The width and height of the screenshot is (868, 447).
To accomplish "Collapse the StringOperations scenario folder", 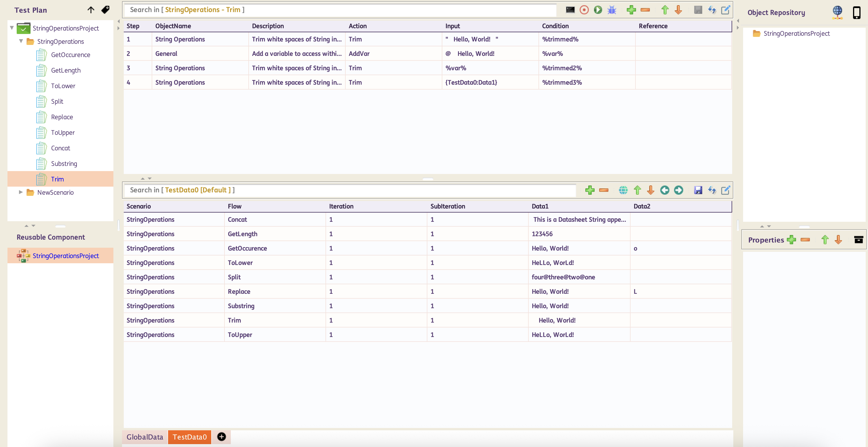I will coord(21,41).
